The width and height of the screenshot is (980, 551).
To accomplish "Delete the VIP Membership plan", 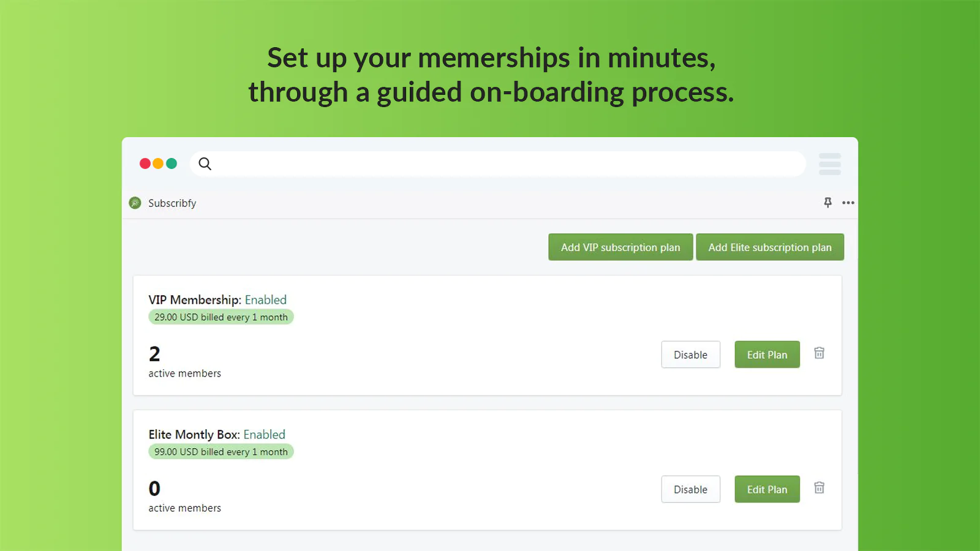I will 819,353.
